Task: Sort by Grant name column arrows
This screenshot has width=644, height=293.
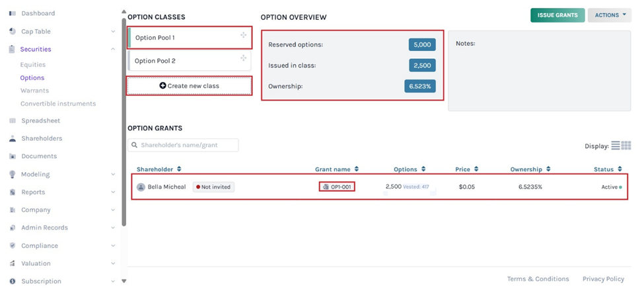Action: pos(357,169)
